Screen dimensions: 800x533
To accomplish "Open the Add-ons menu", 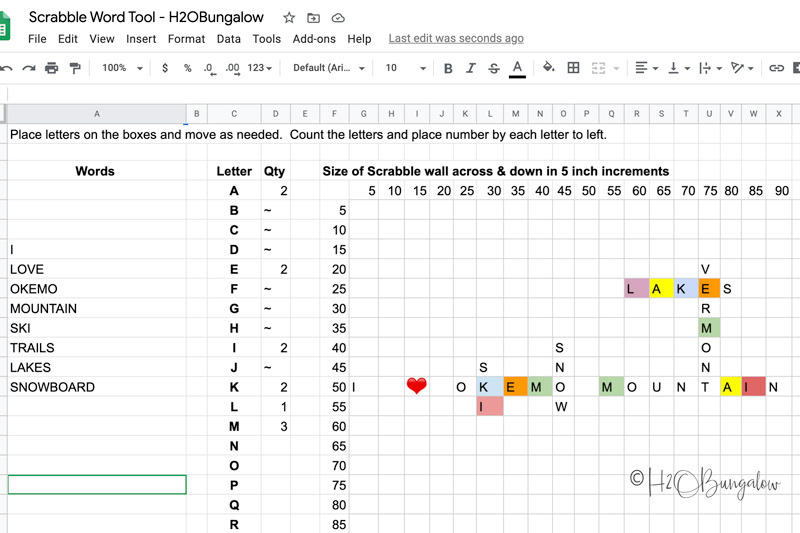I will point(314,39).
